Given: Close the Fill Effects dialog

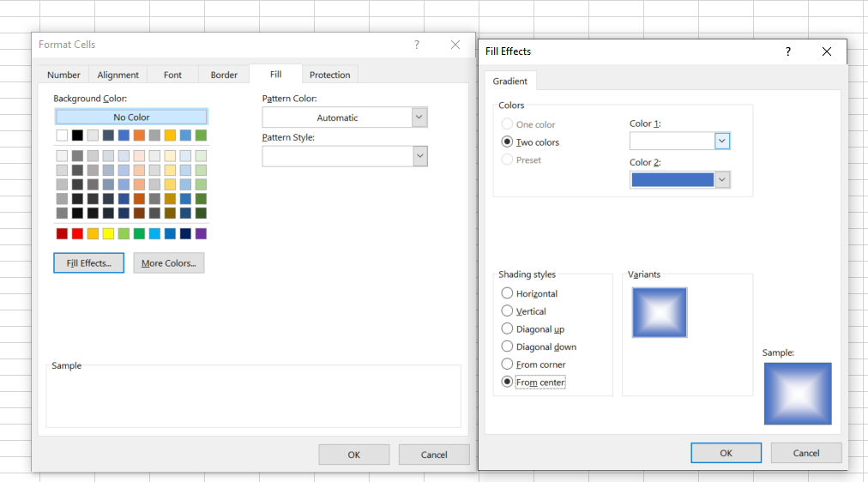Looking at the screenshot, I should (x=826, y=51).
